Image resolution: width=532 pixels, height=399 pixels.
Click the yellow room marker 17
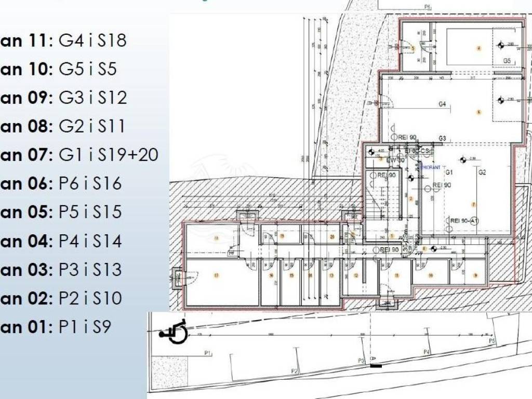(216, 275)
